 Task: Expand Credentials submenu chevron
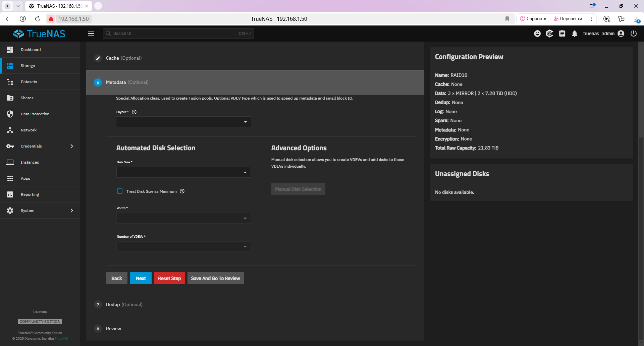coord(71,146)
